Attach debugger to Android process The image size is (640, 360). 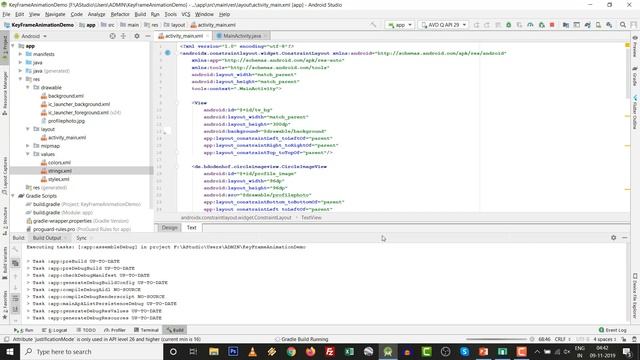click(541, 25)
